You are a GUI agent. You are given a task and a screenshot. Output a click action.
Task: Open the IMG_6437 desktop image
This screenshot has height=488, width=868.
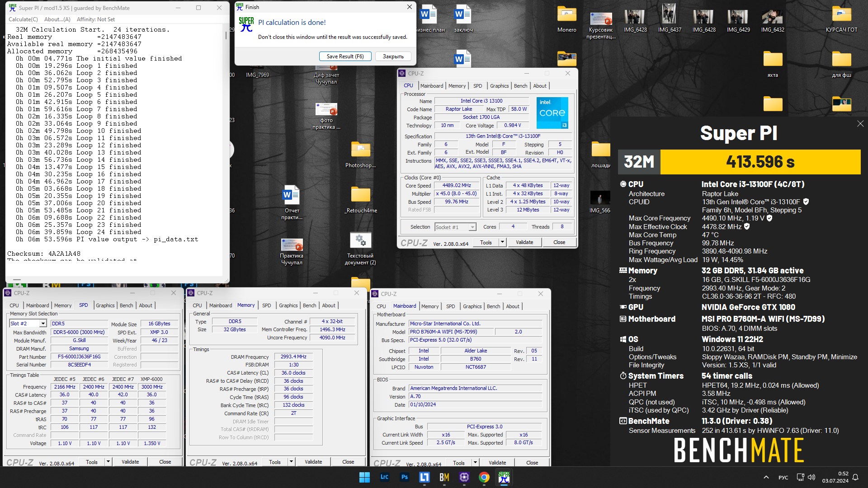[x=670, y=19]
